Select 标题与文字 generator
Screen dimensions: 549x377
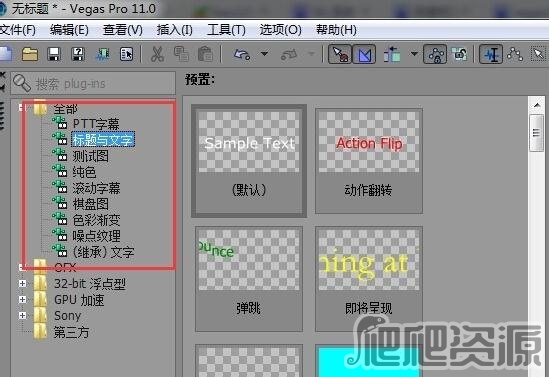click(103, 140)
